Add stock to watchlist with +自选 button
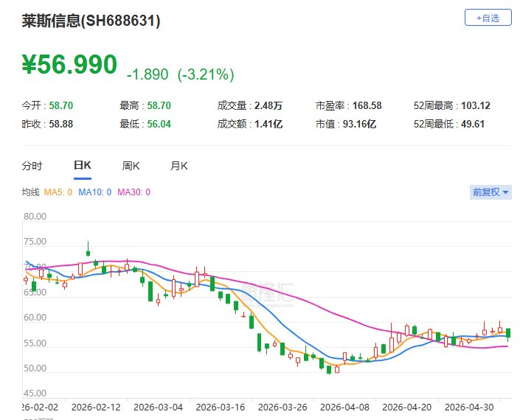This screenshot has height=420, width=520. pyautogui.click(x=488, y=18)
